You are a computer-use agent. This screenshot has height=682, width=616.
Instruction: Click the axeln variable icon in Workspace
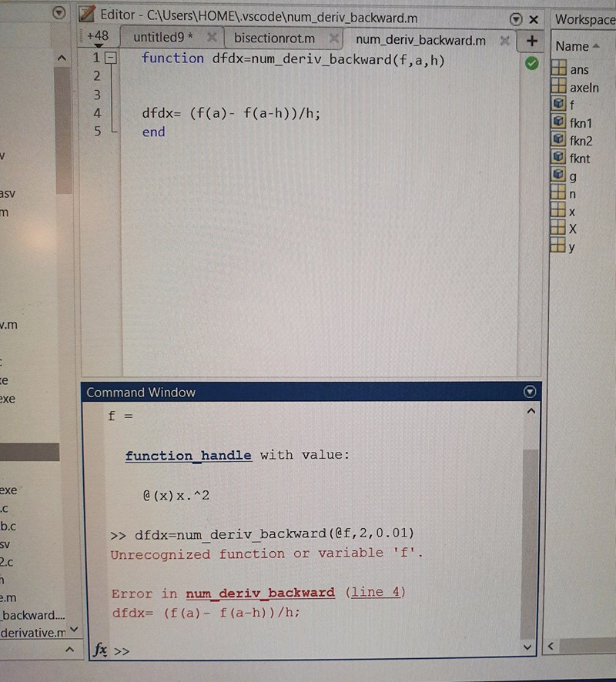tap(559, 86)
